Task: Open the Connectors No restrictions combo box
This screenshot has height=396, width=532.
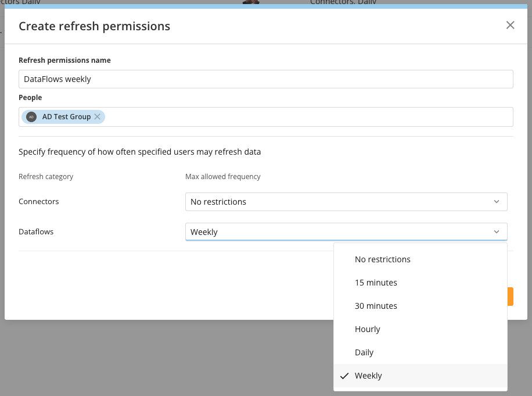Action: (346, 202)
